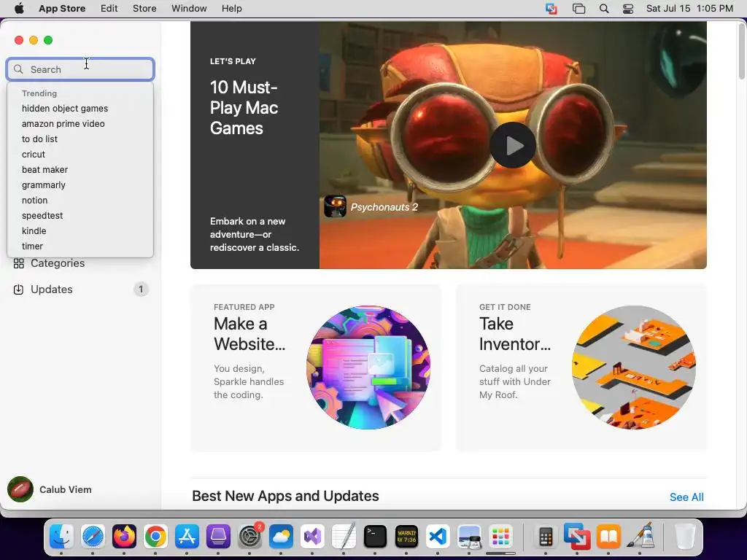Open the Weather app from dock

281,537
